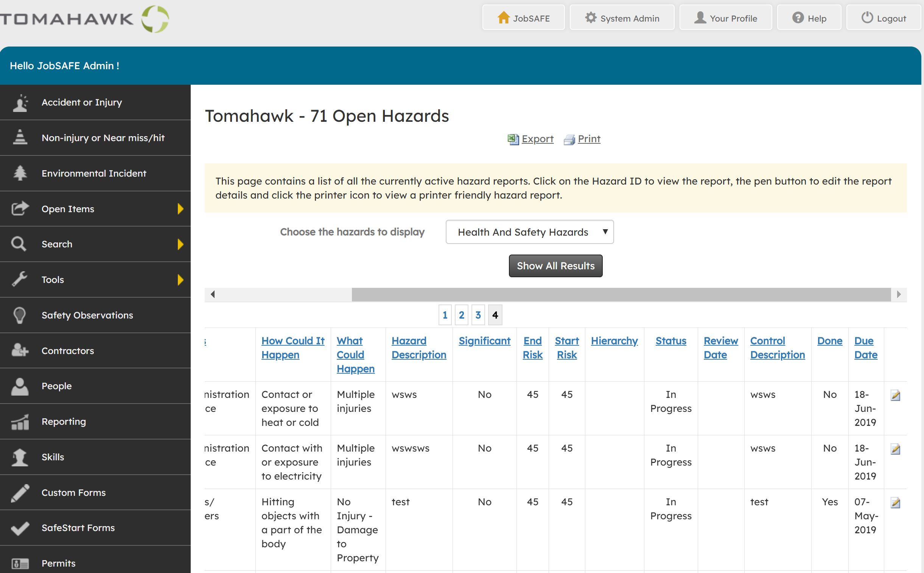
Task: Click the scrollbar right arrow
Action: tap(899, 295)
